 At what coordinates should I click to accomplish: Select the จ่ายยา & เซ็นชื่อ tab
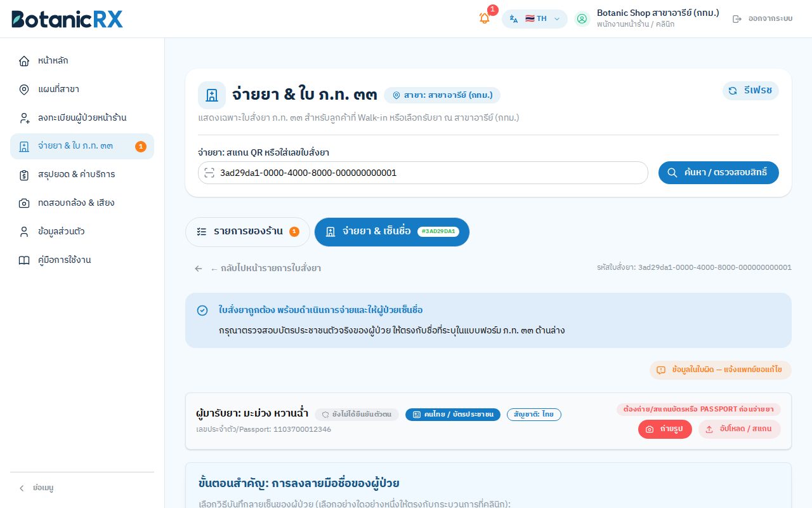tap(392, 232)
